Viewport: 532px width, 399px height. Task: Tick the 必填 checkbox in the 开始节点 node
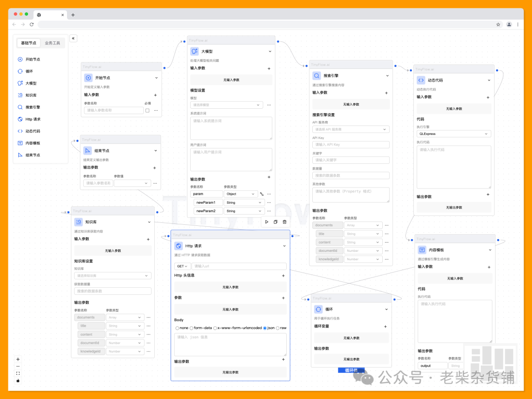coord(147,111)
